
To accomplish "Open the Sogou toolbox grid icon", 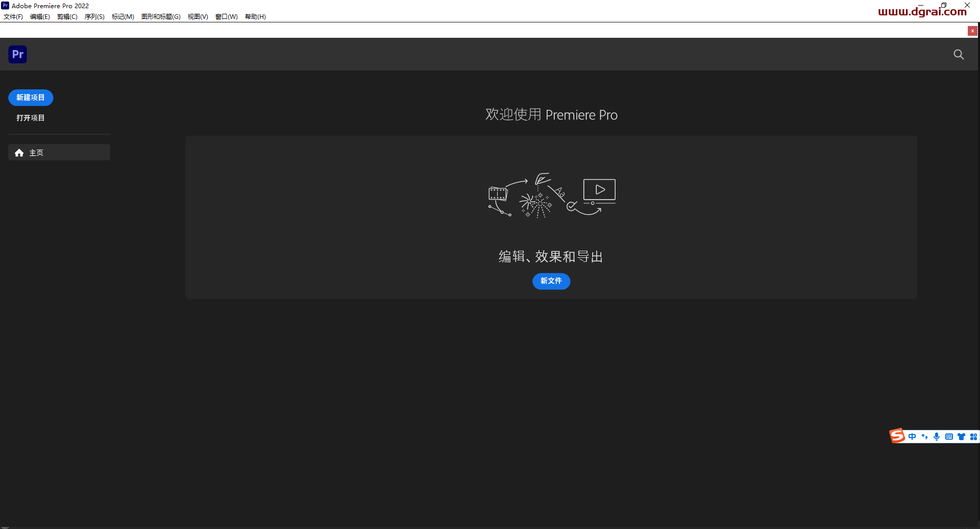I will tap(973, 437).
